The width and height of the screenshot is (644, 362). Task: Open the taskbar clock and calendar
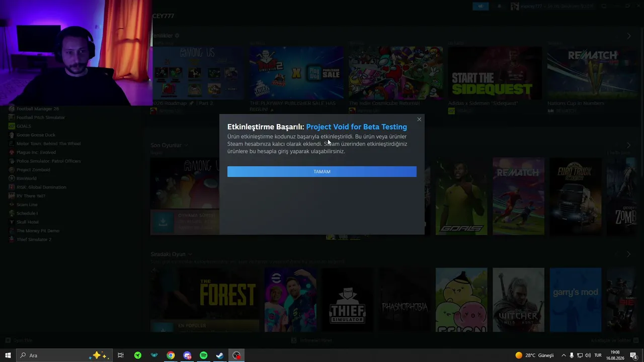click(x=615, y=355)
